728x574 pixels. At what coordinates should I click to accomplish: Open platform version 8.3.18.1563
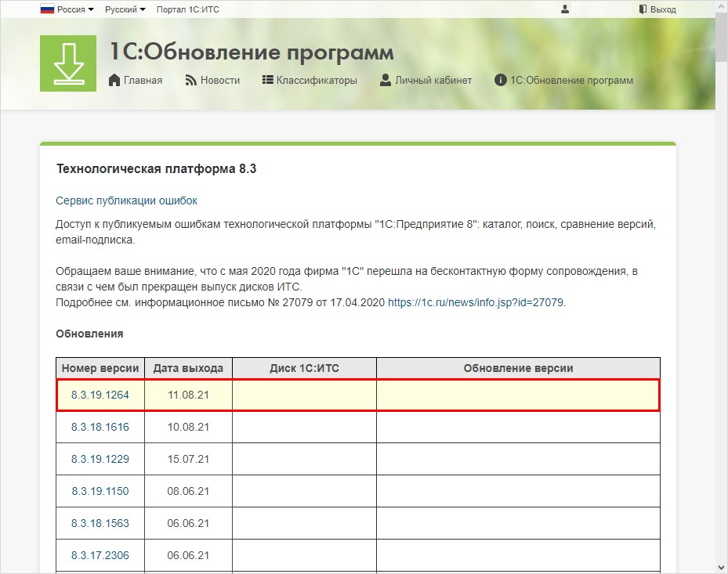pyautogui.click(x=100, y=523)
